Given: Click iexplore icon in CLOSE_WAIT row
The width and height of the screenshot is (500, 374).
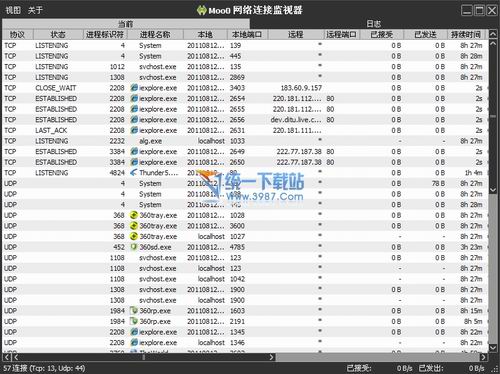Looking at the screenshot, I should click(134, 88).
